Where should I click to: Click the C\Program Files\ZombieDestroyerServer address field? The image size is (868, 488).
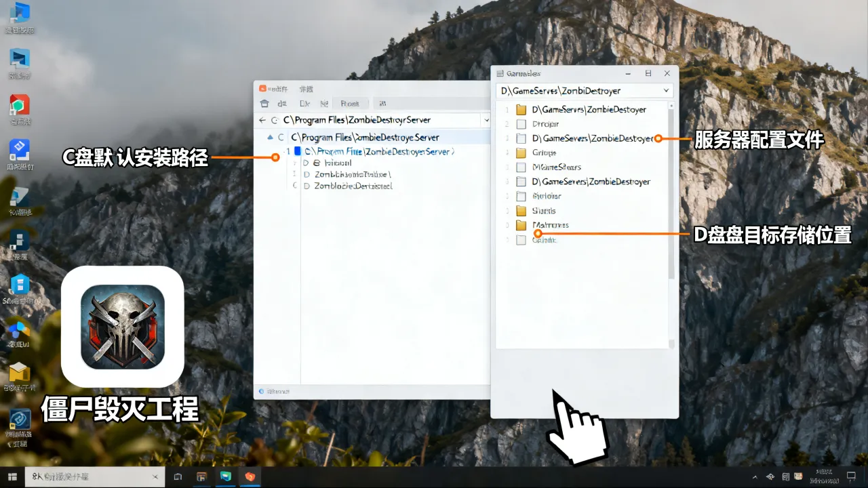[380, 119]
